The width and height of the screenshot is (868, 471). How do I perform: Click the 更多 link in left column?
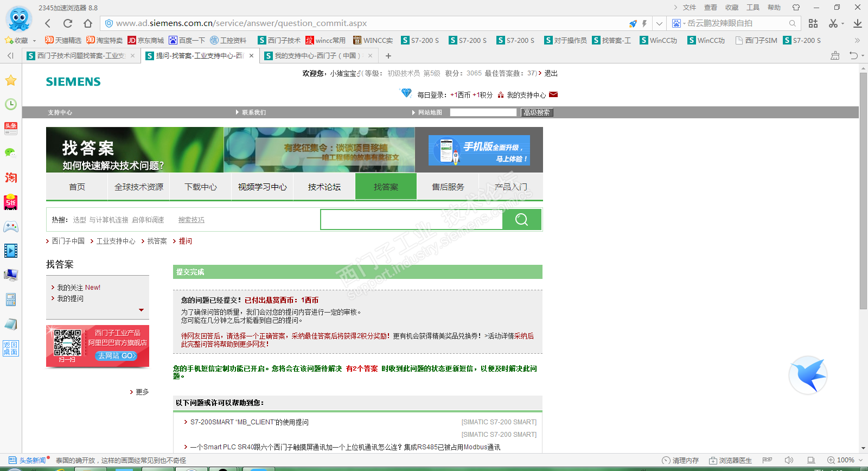pos(142,392)
